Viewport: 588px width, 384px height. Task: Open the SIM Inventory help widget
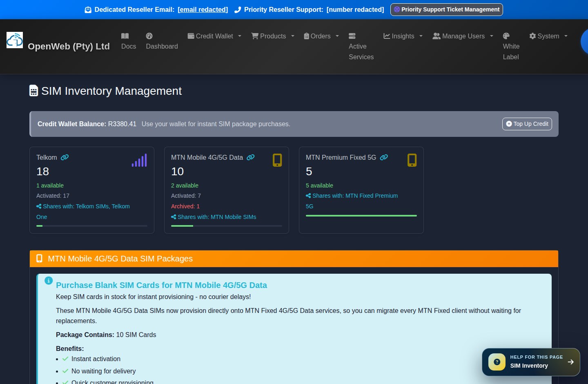click(531, 362)
